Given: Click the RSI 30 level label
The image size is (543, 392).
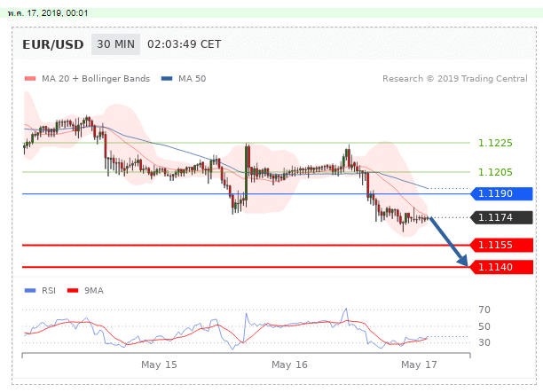Looking at the screenshot, I should (x=484, y=342).
